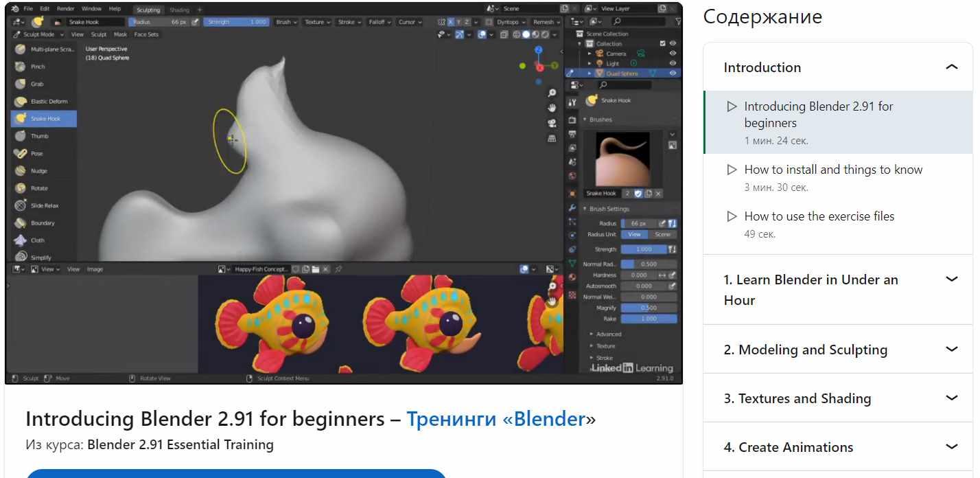
Task: Select the Thumb brush tool
Action: click(39, 136)
